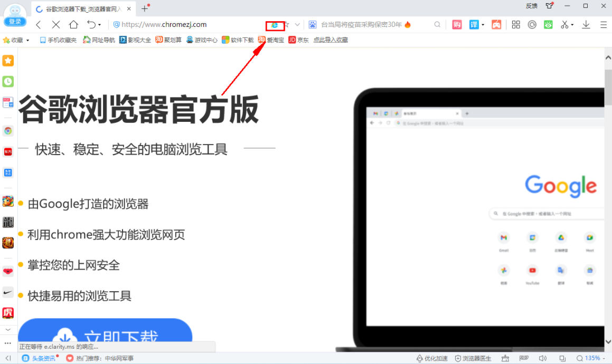Image resolution: width=612 pixels, height=364 pixels.
Task: Expand the browsing mode dropdown beside the e icon
Action: [x=297, y=24]
